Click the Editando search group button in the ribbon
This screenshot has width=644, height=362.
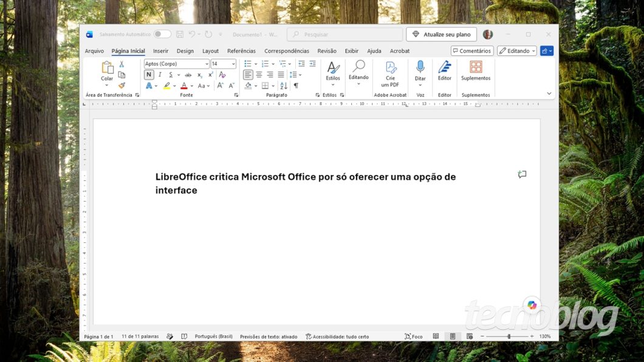tap(358, 73)
